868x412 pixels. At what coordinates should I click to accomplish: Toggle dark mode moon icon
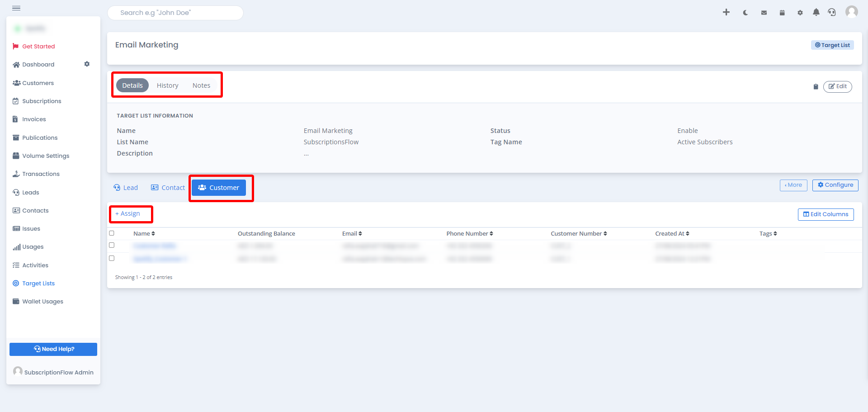point(745,13)
